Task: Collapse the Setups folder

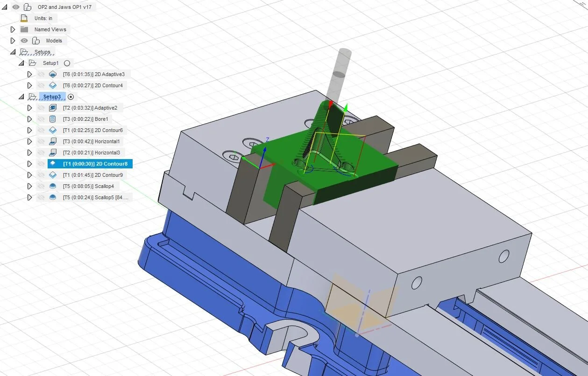Action: [x=13, y=52]
